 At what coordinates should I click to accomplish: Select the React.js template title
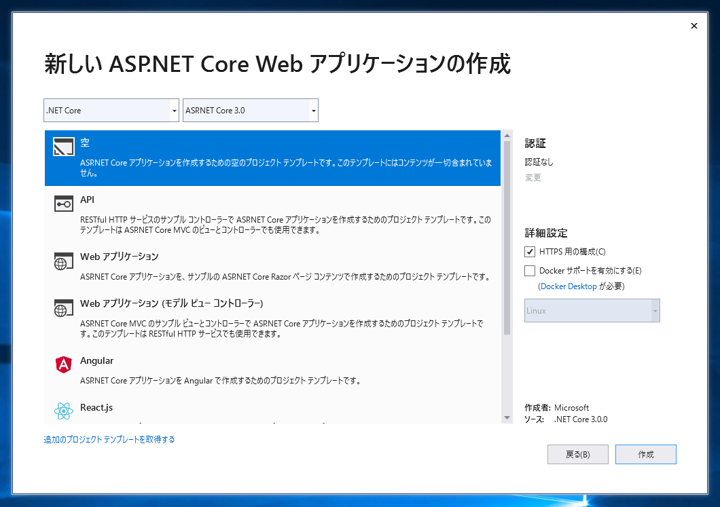point(96,407)
